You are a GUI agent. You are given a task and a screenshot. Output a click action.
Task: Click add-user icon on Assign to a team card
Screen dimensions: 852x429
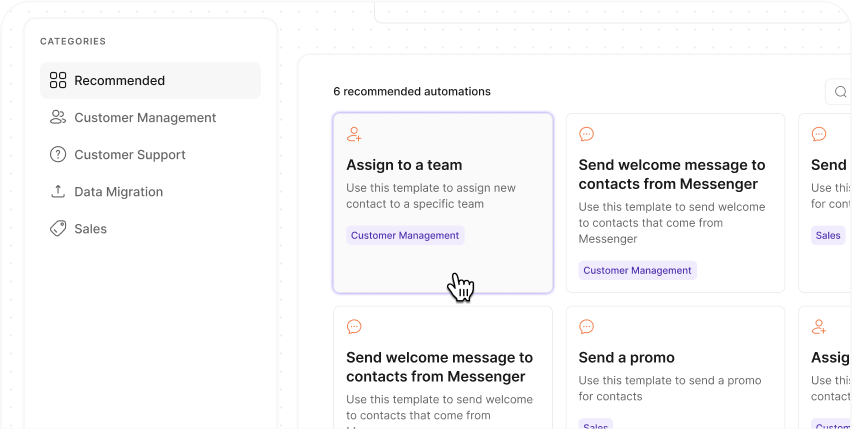click(354, 134)
